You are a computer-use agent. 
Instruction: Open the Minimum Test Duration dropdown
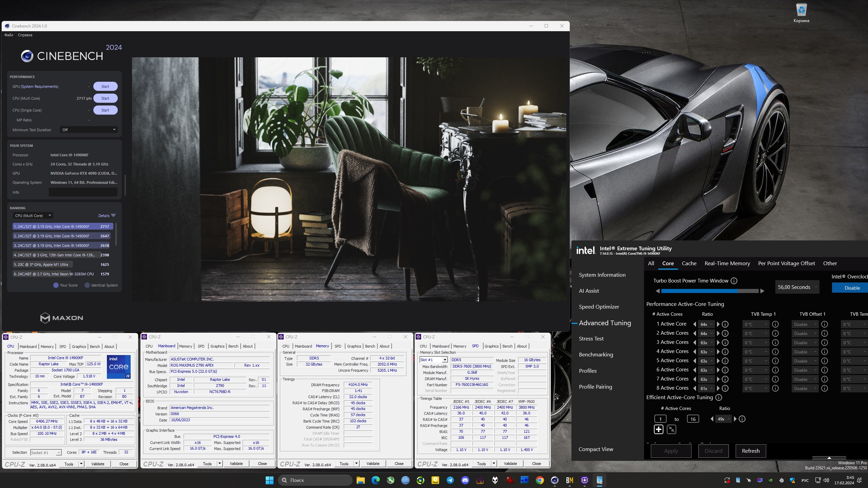point(89,130)
